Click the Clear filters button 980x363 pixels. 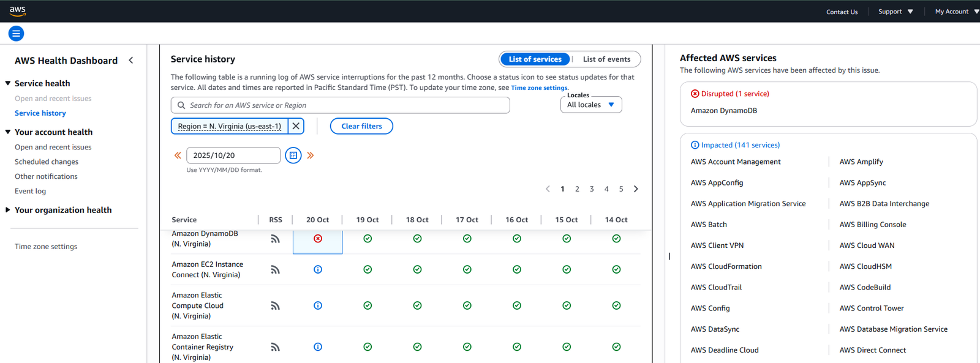pos(361,126)
